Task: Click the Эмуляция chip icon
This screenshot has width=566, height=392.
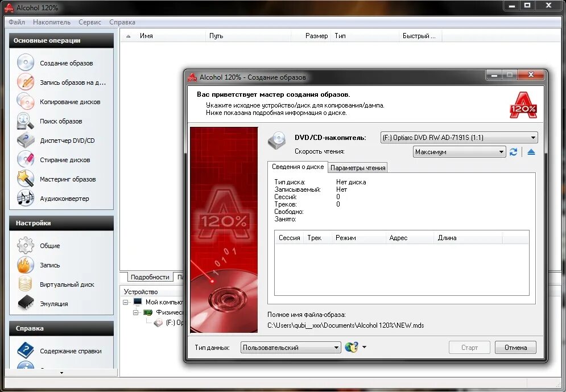Action: click(x=25, y=303)
